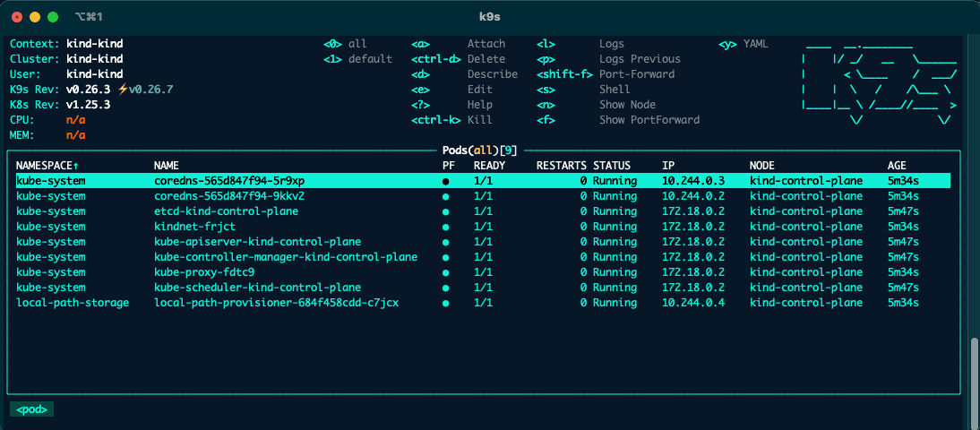Click the AGE column header

(897, 166)
